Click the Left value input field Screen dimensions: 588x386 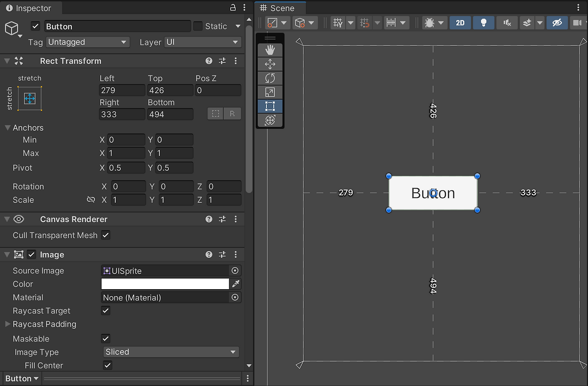(122, 90)
